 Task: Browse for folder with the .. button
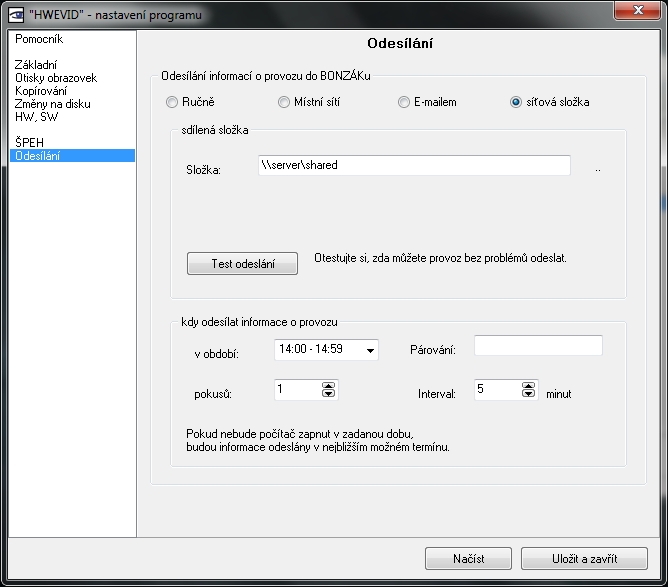598,170
